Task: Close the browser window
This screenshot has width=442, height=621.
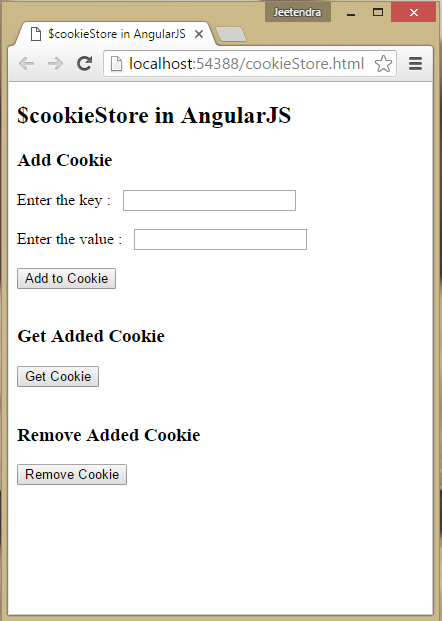Action: 414,13
